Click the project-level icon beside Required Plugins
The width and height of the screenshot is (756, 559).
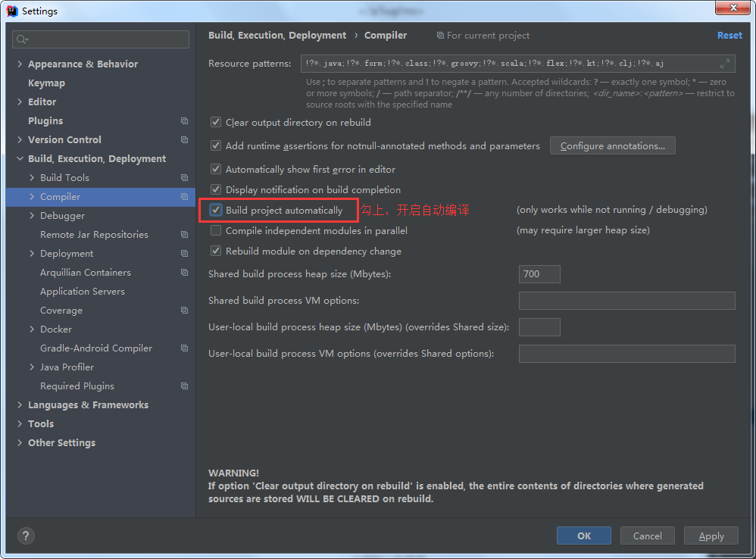click(x=184, y=386)
